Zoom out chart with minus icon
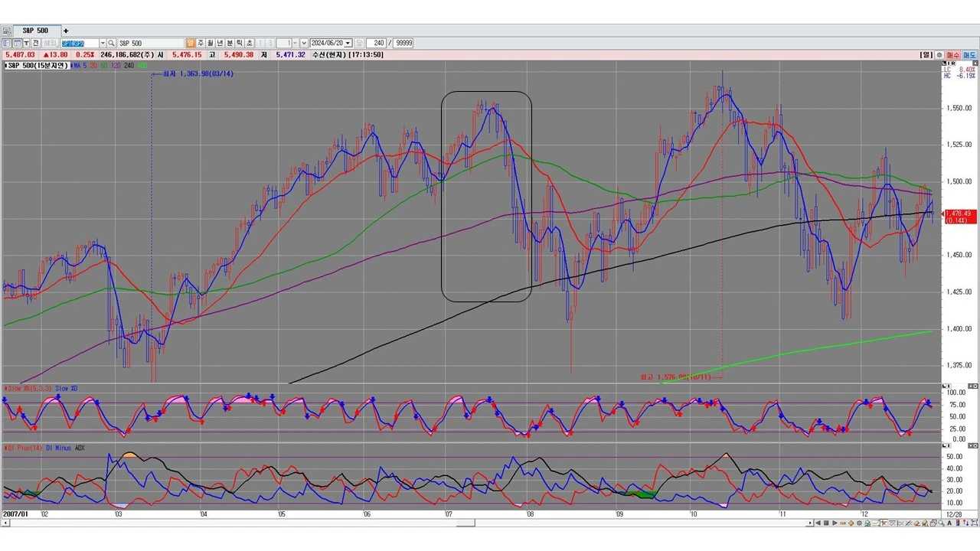This screenshot has width=980, height=551. (x=844, y=523)
